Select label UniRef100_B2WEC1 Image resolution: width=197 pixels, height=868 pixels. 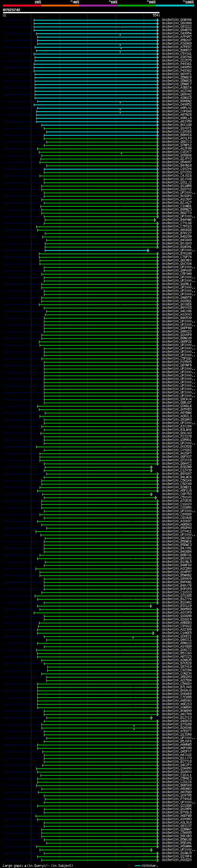[177, 487]
